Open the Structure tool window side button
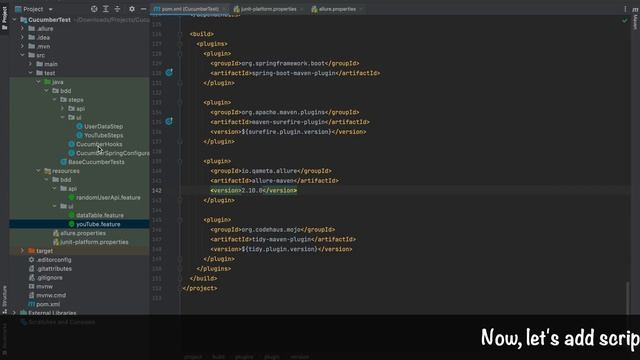Screen dimensions: 640x360 [x=4, y=299]
